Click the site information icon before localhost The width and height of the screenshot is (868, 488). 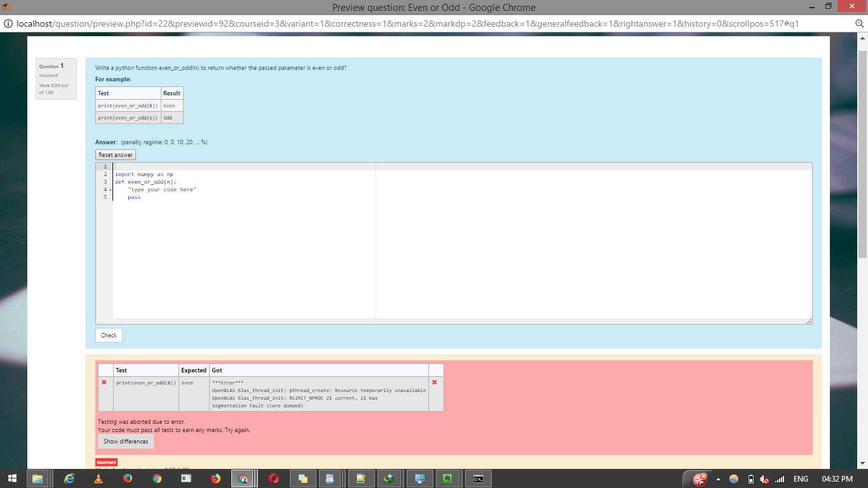click(8, 24)
